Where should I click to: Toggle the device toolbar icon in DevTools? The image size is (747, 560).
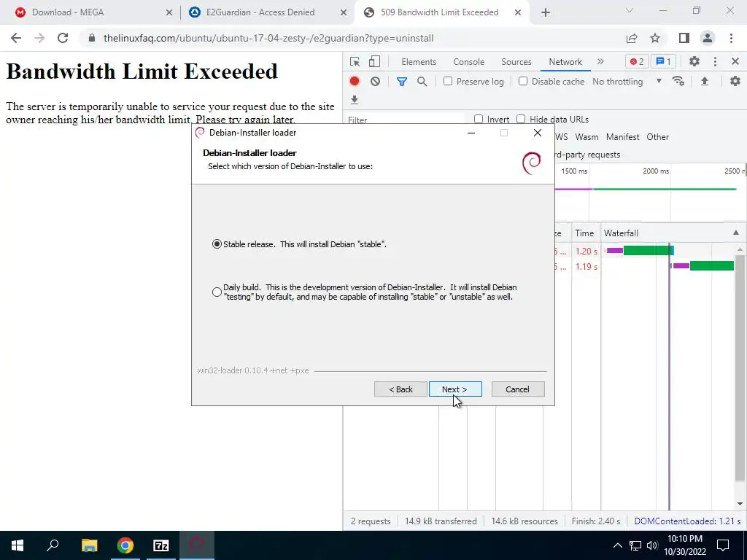tap(374, 62)
